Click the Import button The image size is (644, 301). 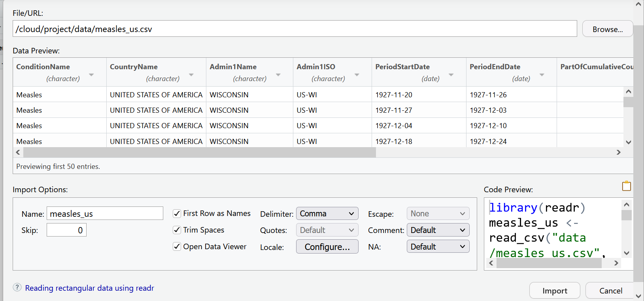(x=554, y=291)
